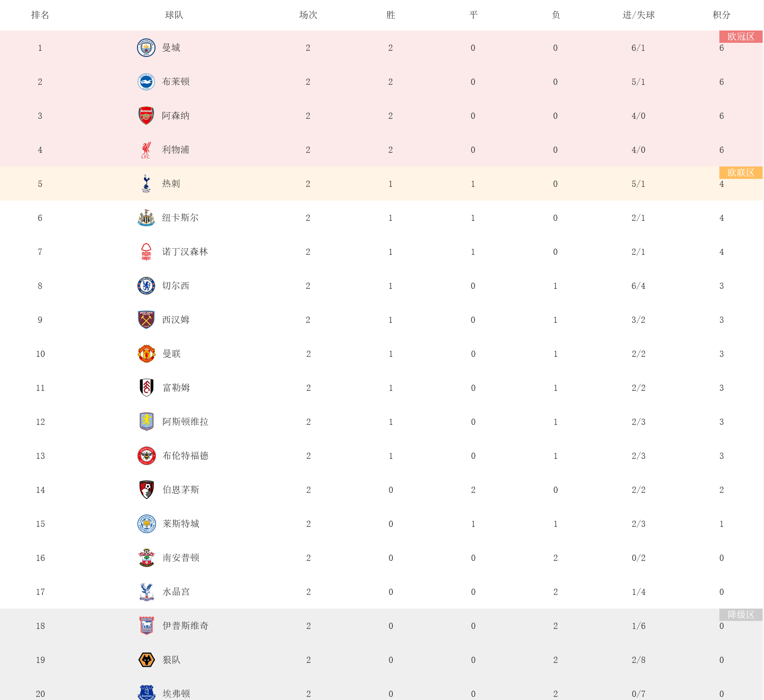The width and height of the screenshot is (764, 700).
Task: Click the Crystal Palace eagle crest
Action: 146,592
